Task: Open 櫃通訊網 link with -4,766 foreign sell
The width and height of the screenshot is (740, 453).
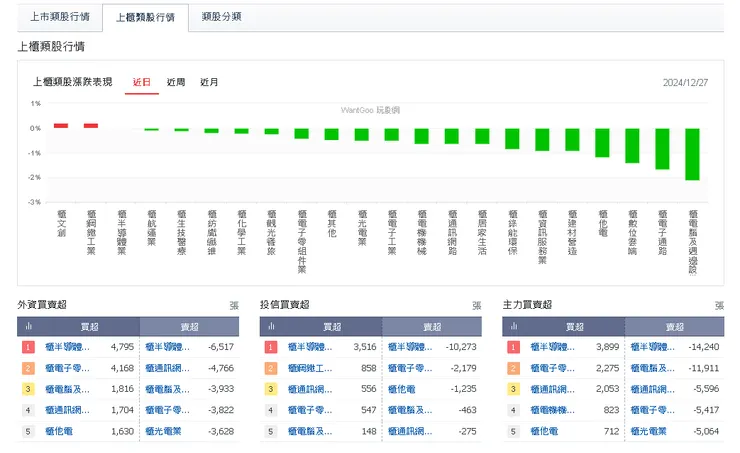Action: tap(168, 368)
